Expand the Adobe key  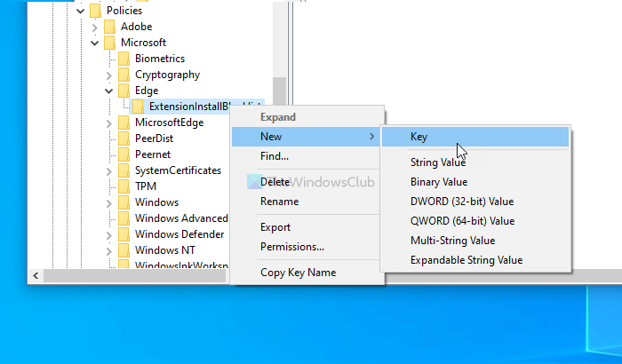[x=95, y=28]
